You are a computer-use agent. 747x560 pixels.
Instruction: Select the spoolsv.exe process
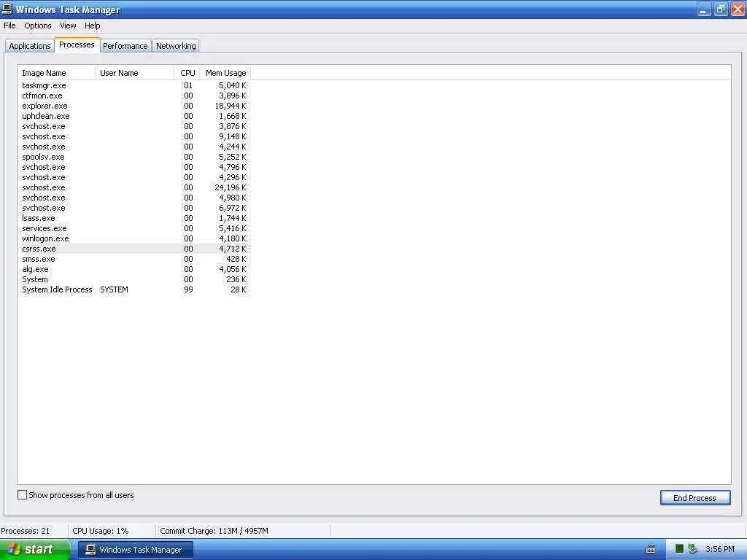pos(134,157)
